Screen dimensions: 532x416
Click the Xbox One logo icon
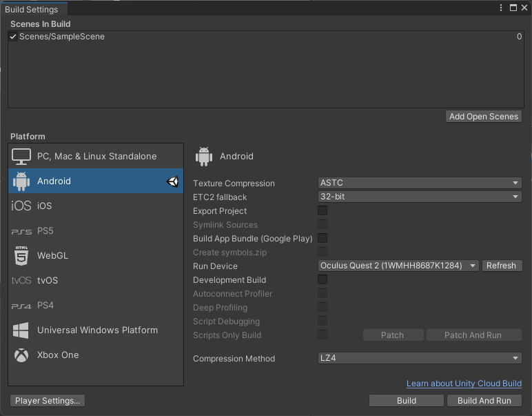21,355
